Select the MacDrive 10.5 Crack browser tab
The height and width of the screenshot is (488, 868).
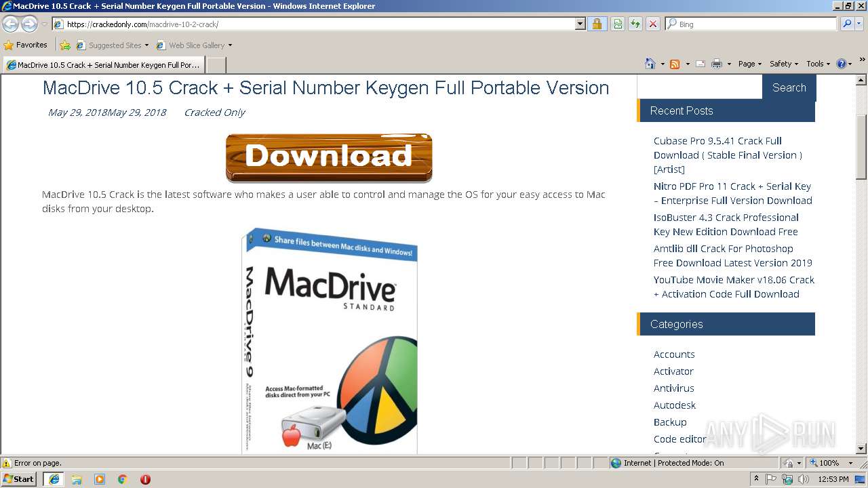click(103, 65)
